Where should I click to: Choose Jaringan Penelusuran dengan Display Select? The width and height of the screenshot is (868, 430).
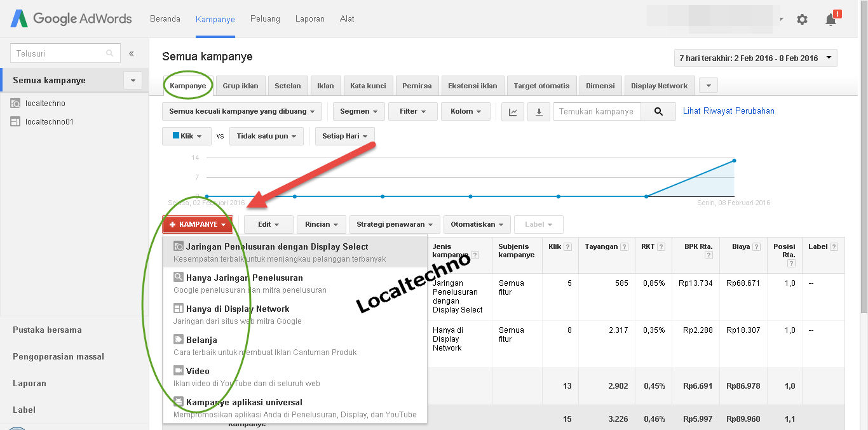pyautogui.click(x=295, y=252)
